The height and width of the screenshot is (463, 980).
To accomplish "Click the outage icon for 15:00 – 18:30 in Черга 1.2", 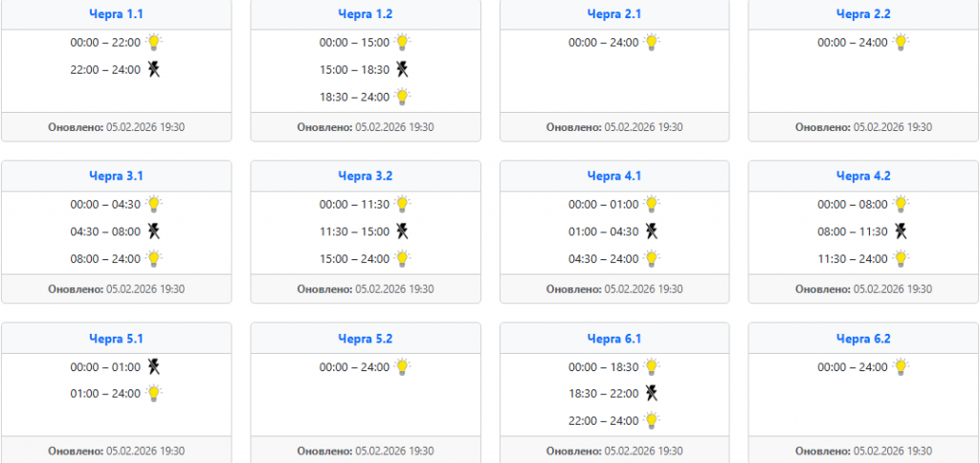I will pos(403,69).
